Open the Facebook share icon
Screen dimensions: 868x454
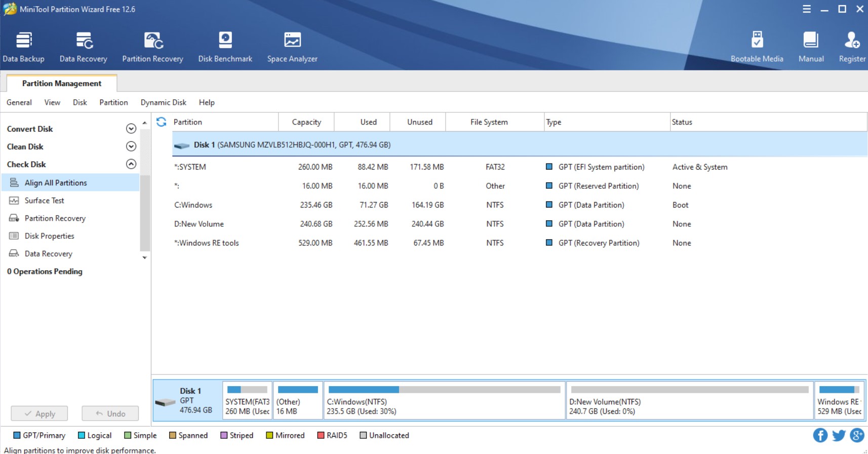820,435
